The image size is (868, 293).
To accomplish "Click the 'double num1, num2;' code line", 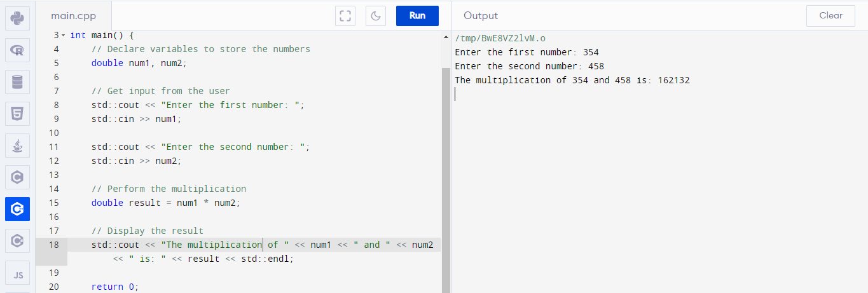I will tap(139, 63).
